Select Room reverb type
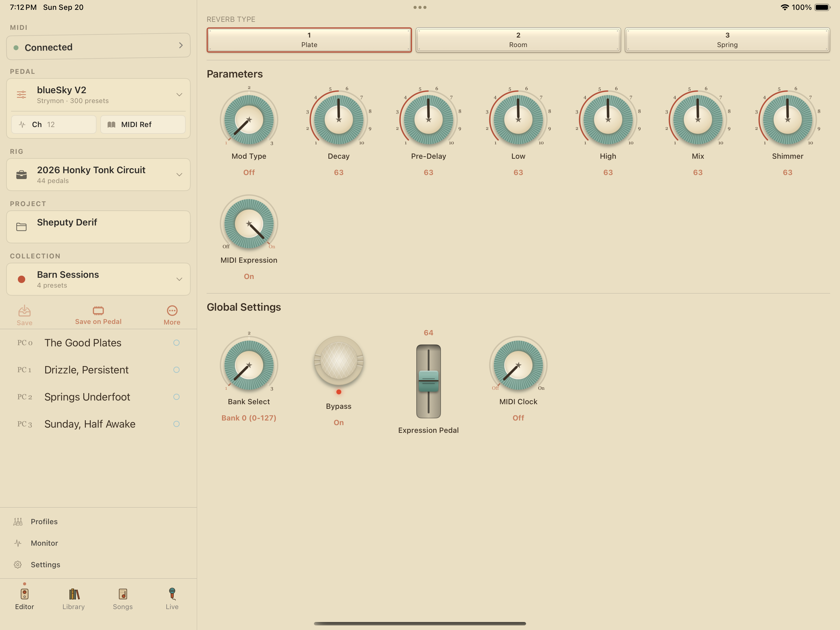Viewport: 840px width, 630px height. [x=518, y=40]
